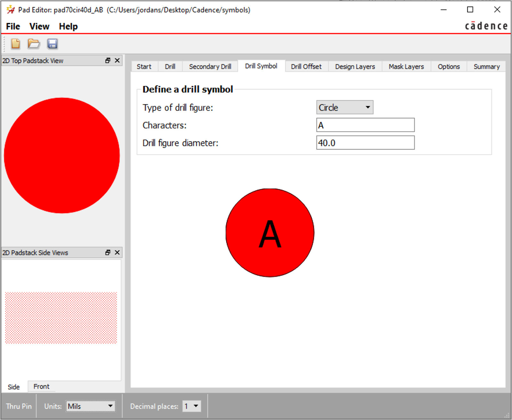Click the Pad Editor application icon in title bar

click(x=11, y=10)
